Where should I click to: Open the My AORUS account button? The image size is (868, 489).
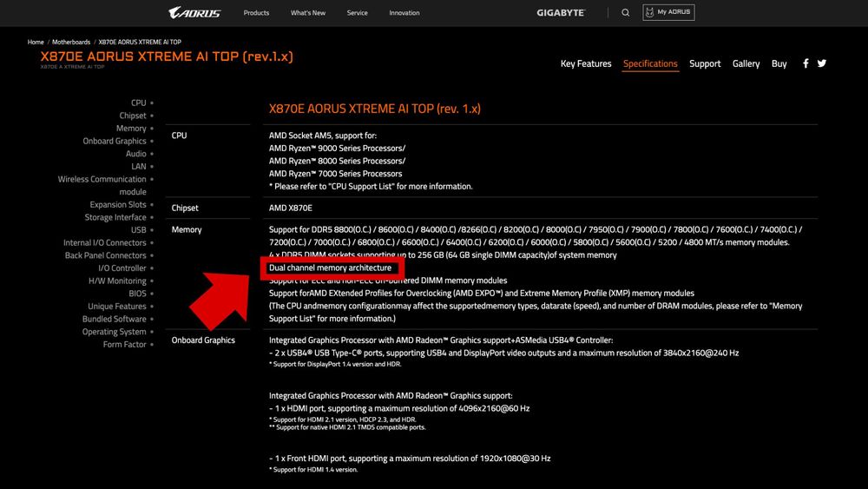click(x=668, y=12)
